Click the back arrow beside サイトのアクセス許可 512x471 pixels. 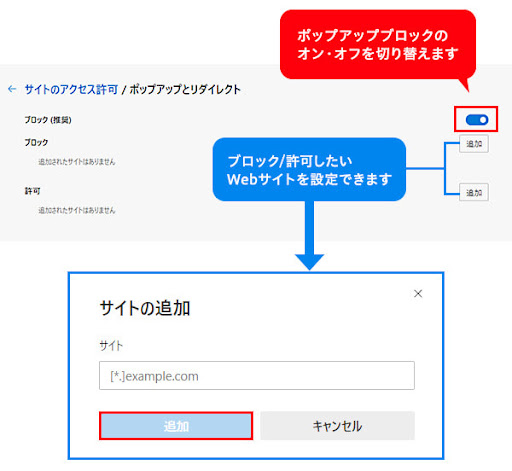click(12, 89)
